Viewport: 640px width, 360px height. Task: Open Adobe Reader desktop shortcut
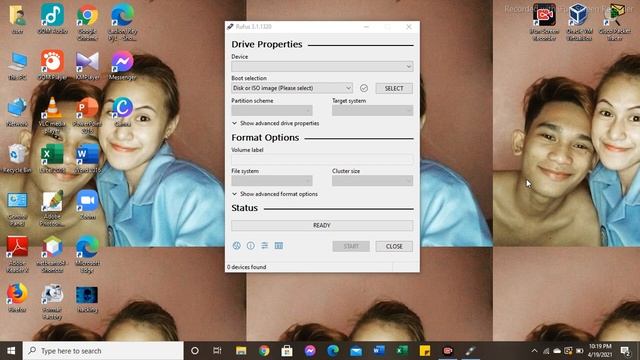click(17, 254)
